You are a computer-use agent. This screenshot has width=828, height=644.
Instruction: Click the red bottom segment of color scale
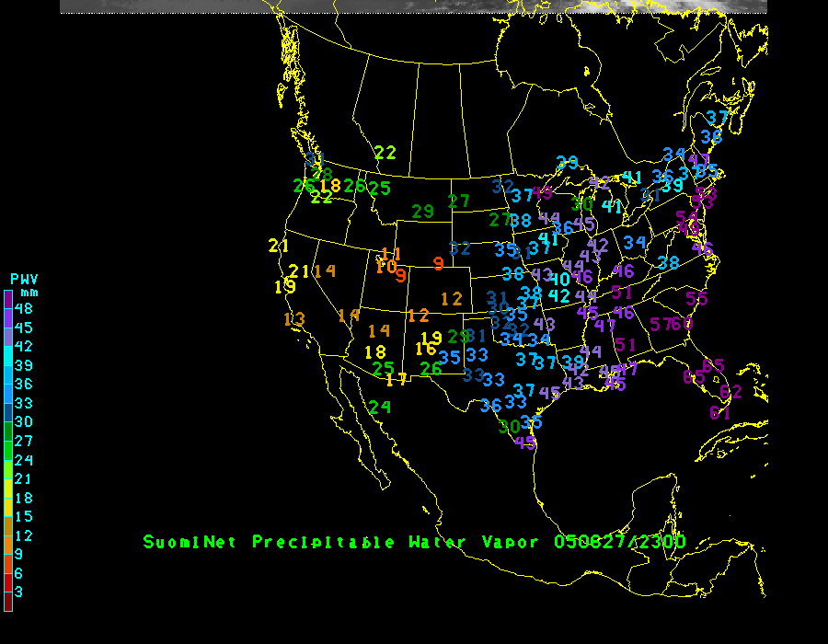[x=8, y=602]
